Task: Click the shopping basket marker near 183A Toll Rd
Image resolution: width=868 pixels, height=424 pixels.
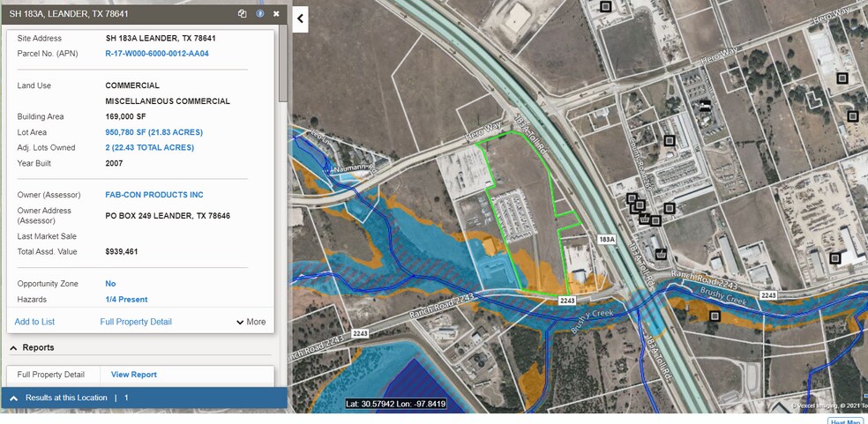Action: (661, 255)
